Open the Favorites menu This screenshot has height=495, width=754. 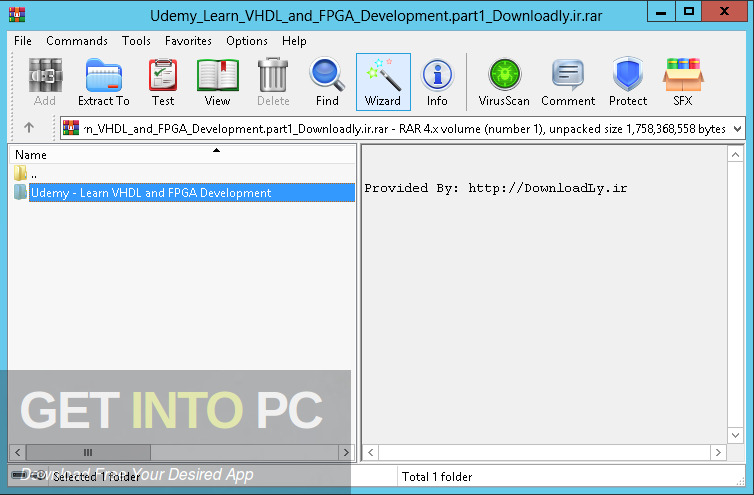pyautogui.click(x=189, y=41)
